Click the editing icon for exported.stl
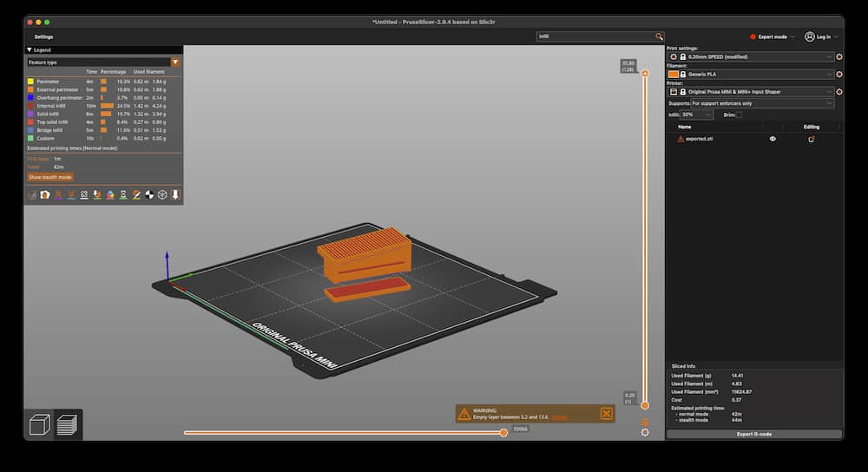Viewport: 868px width, 472px height. pos(812,139)
